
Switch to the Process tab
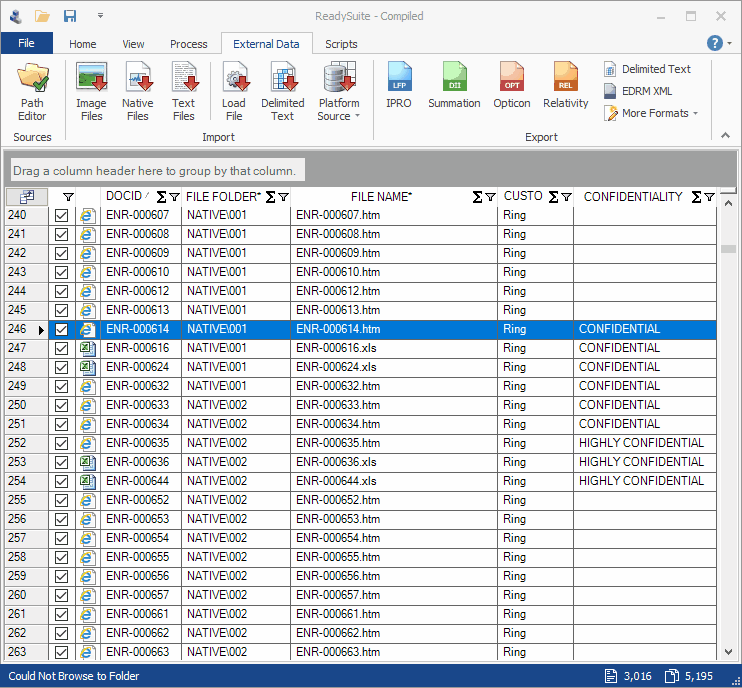point(189,44)
